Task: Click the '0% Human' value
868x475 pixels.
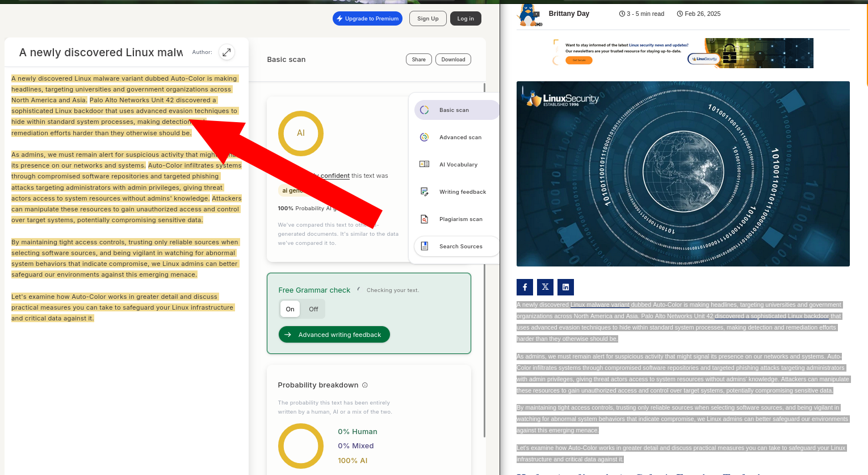Action: tap(358, 432)
